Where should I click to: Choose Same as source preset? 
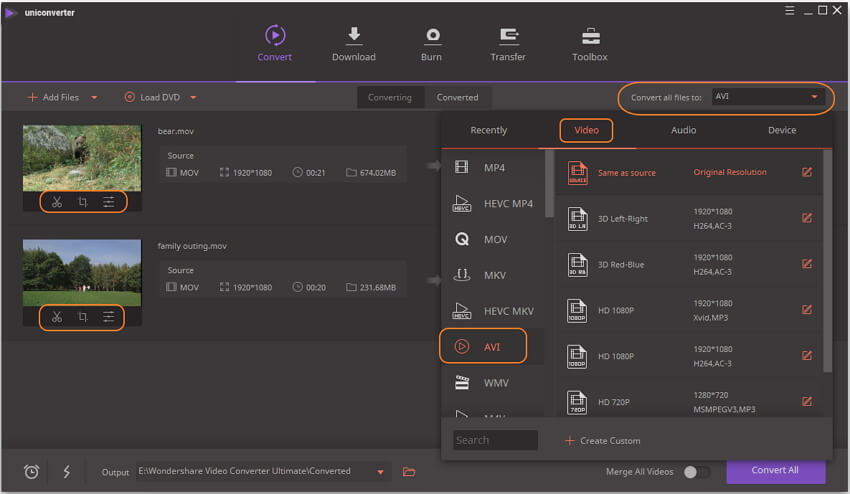coord(688,172)
